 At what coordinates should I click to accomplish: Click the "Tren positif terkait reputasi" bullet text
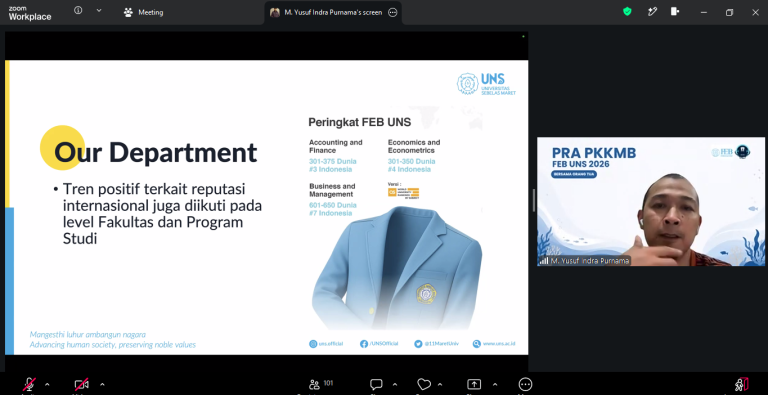tap(154, 189)
